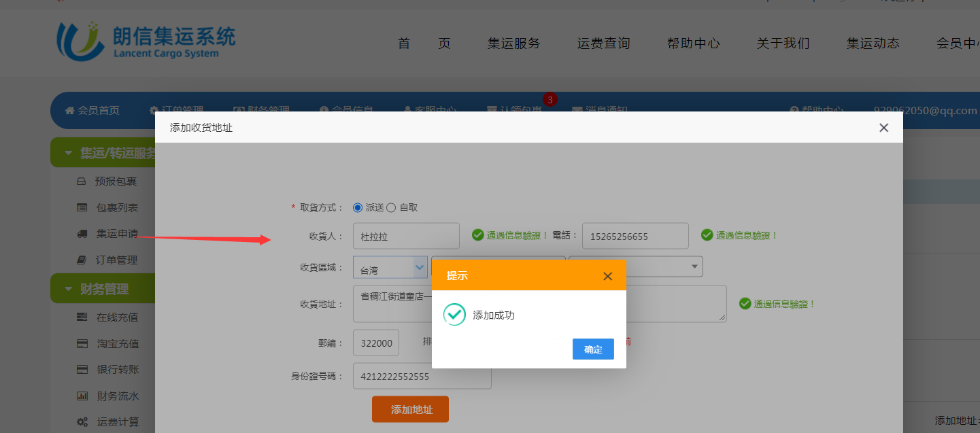Click the 朗信集运系统 logo
Viewport: 980px width, 433px height.
[x=146, y=41]
